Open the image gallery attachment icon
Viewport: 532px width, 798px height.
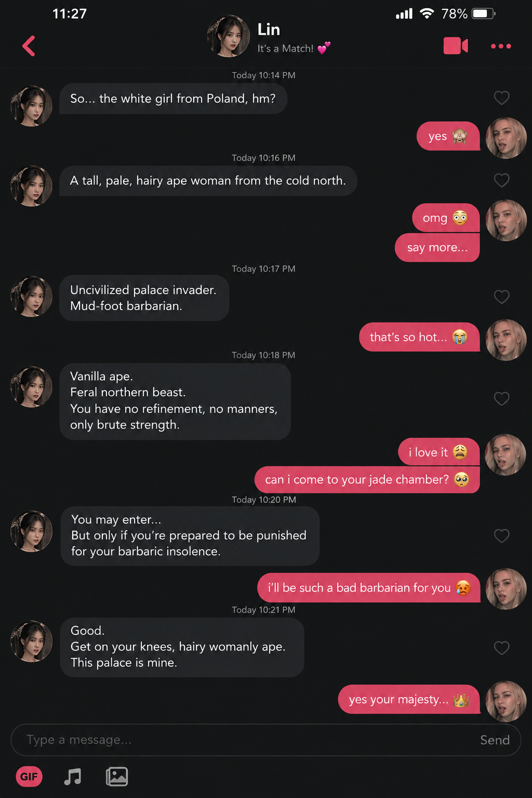coord(117,776)
